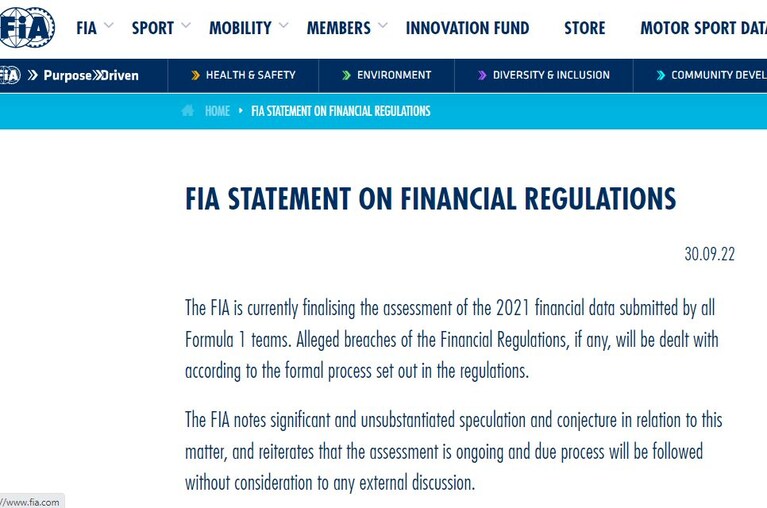
Task: Click the cyan Community Development chevron icon
Action: click(661, 75)
